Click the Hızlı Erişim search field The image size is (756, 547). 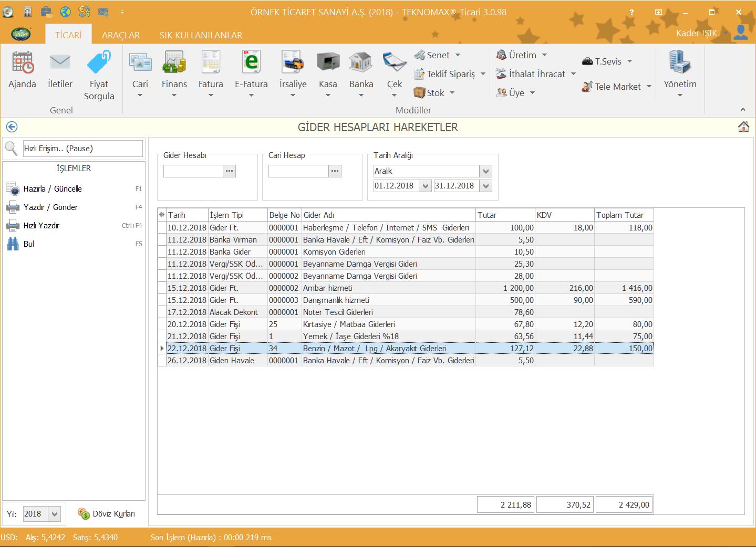82,149
